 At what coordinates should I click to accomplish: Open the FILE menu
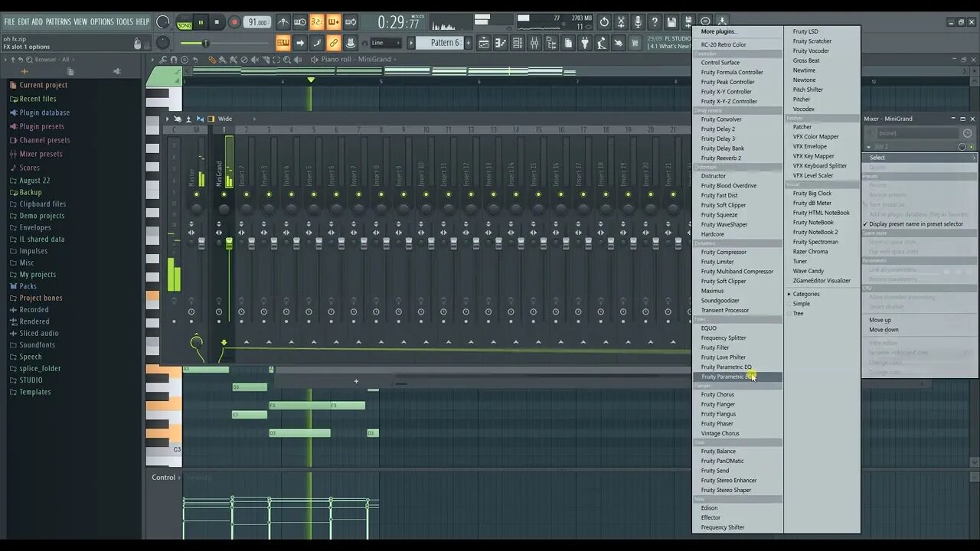[9, 21]
